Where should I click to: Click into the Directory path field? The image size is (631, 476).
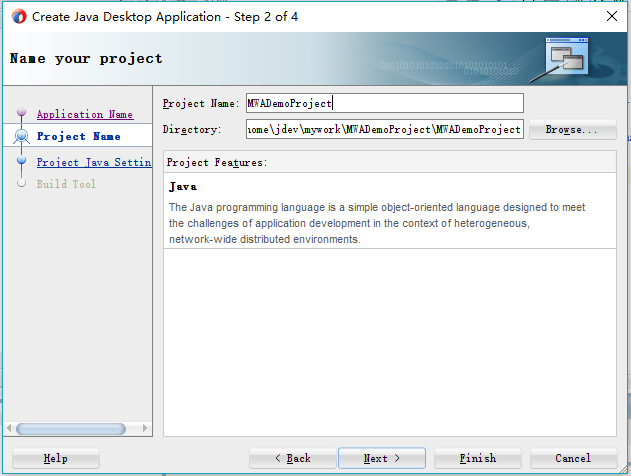[x=385, y=129]
